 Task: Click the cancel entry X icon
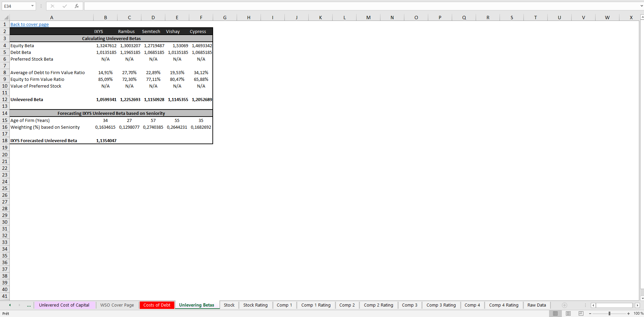[x=53, y=6]
